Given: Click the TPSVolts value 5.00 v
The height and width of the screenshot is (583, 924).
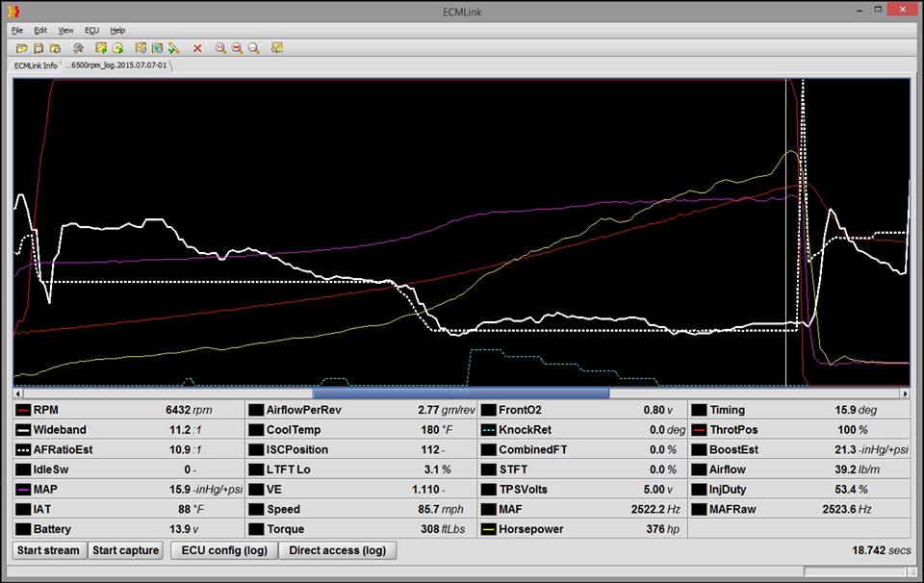Looking at the screenshot, I should [x=657, y=490].
